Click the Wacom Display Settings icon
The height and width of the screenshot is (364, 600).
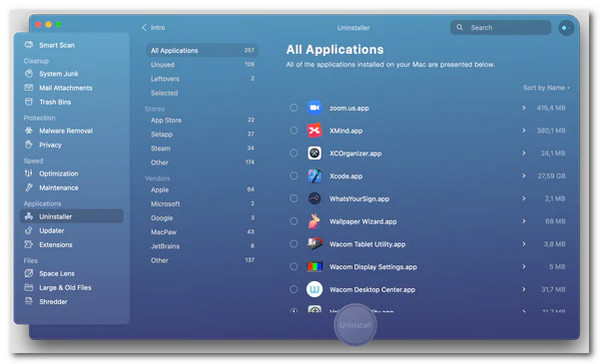(315, 266)
